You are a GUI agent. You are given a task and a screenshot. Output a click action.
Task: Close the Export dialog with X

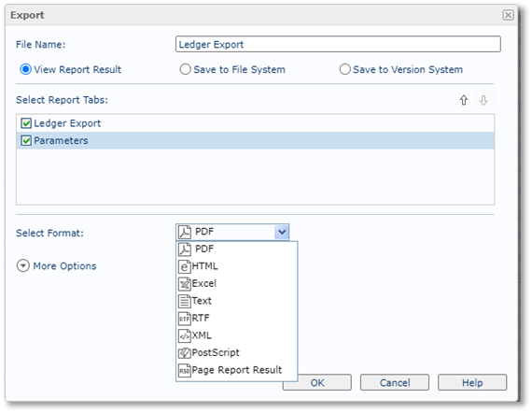[x=508, y=15]
